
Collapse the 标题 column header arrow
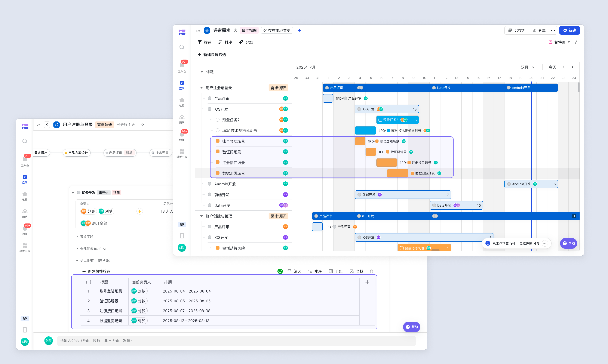(x=202, y=72)
